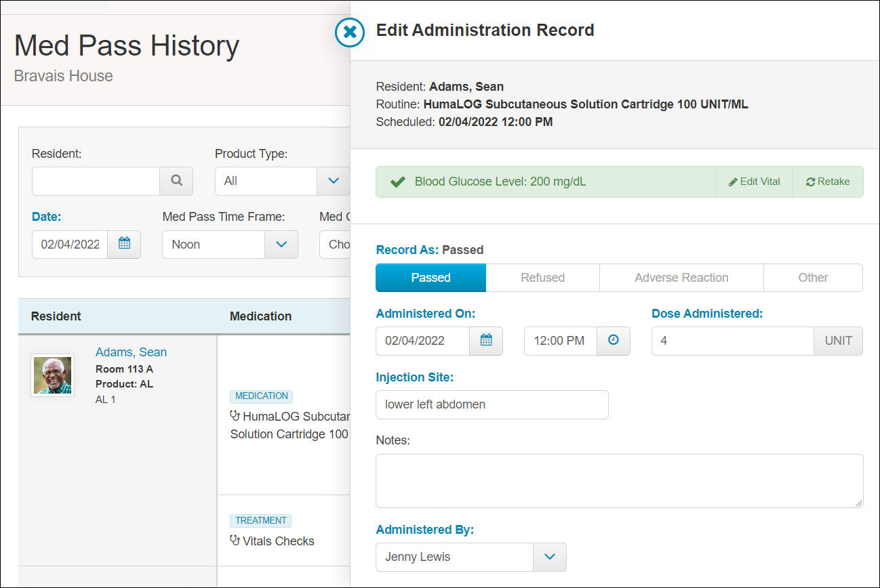This screenshot has height=588, width=880.
Task: Select the Refused status option
Action: pyautogui.click(x=542, y=278)
